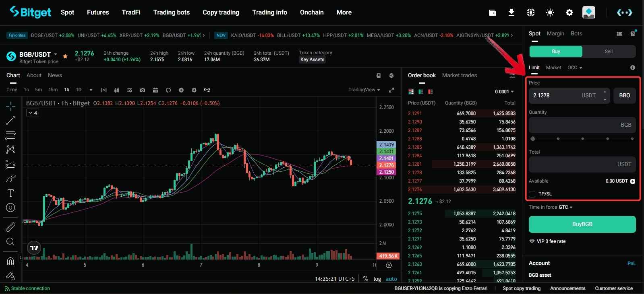This screenshot has height=294, width=644.
Task: Toggle the magnet snap mode
Action: (x=10, y=261)
